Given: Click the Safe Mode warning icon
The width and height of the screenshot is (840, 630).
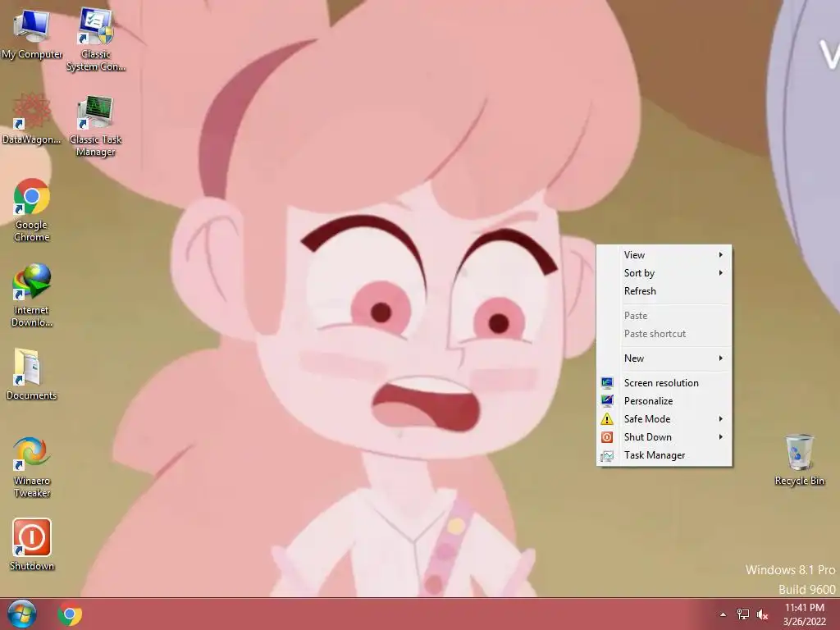Looking at the screenshot, I should [x=607, y=419].
